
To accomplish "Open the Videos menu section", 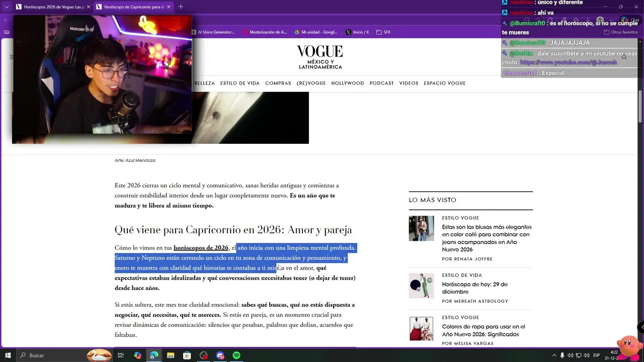I will pyautogui.click(x=409, y=83).
